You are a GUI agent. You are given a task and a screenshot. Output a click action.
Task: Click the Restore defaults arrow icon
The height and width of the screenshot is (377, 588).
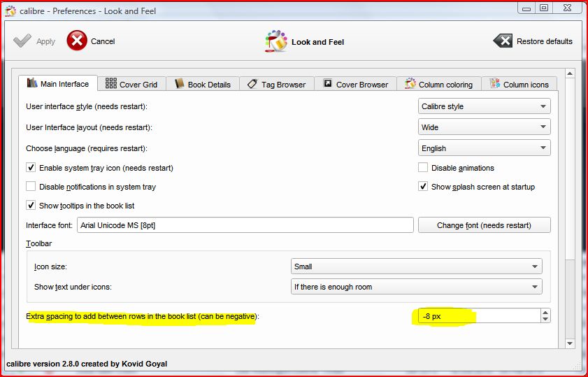coord(503,41)
